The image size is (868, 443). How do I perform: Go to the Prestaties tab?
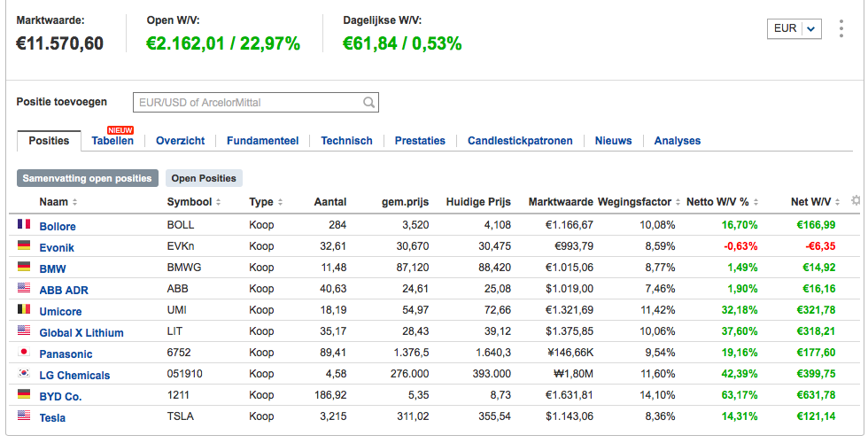coord(420,141)
